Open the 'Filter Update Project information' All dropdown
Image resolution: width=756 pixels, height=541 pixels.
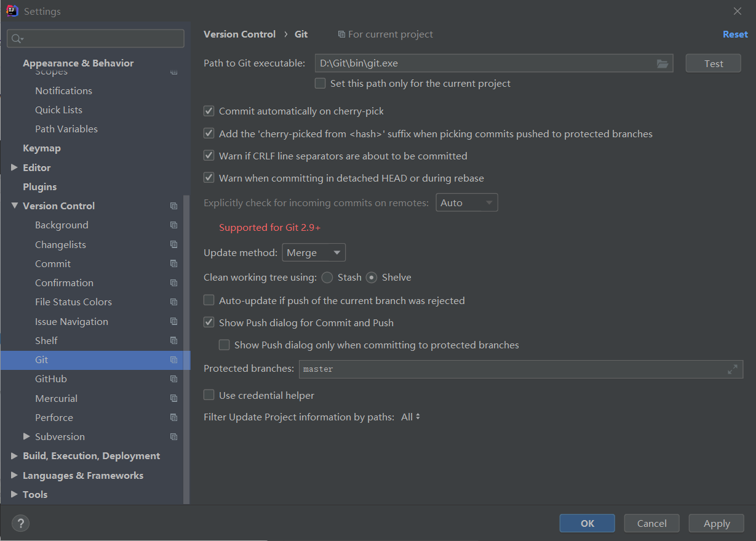point(410,417)
